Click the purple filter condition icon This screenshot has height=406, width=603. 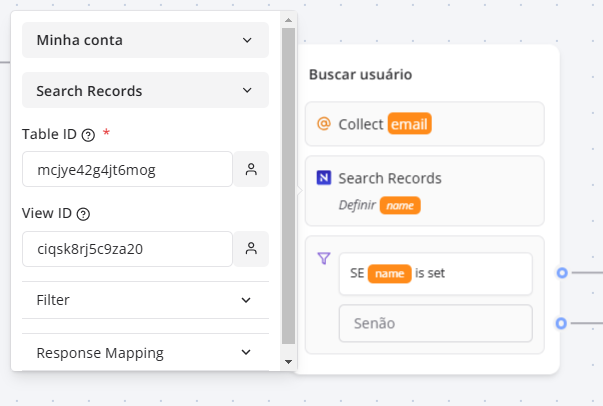pyautogui.click(x=323, y=258)
